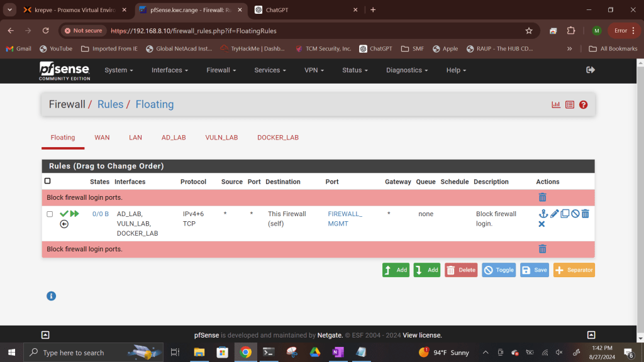This screenshot has height=362, width=644.
Task: Click the anchor icon in rule actions
Action: point(543,214)
